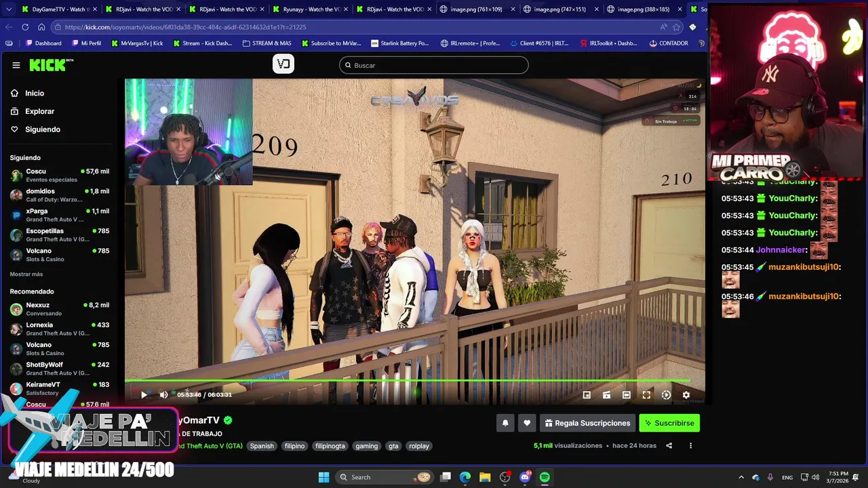Switch to DayGameTTV browser tab
Image resolution: width=868 pixels, height=488 pixels.
click(x=58, y=9)
